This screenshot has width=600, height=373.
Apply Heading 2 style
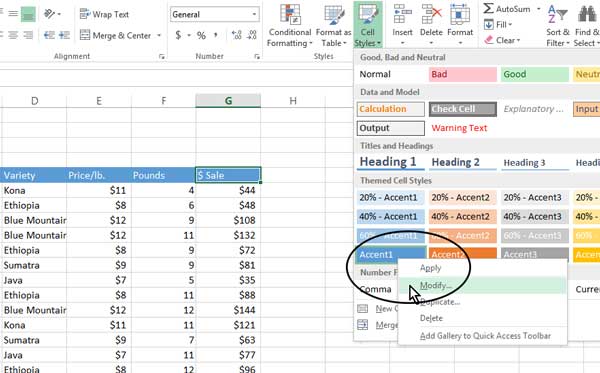[x=463, y=162]
